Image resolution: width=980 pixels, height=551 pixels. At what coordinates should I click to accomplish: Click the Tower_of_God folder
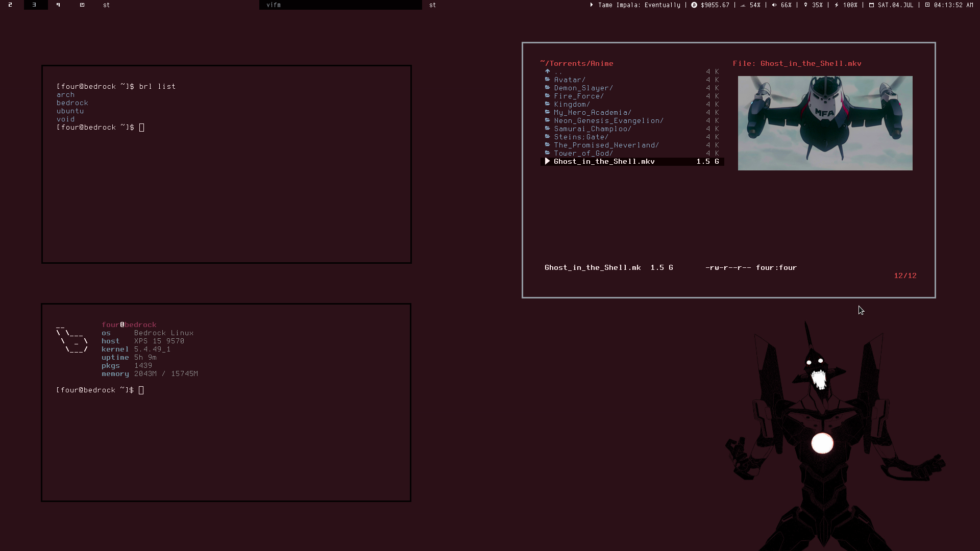(583, 153)
